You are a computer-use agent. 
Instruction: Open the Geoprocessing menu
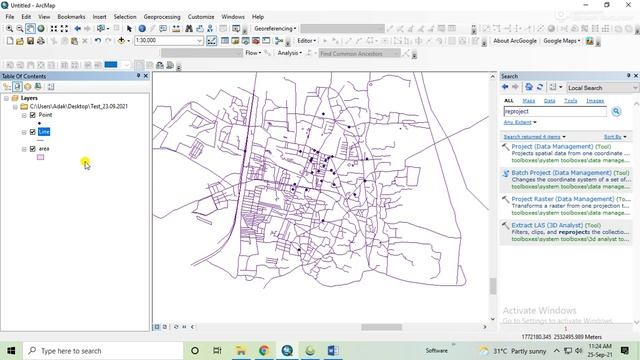coord(162,17)
